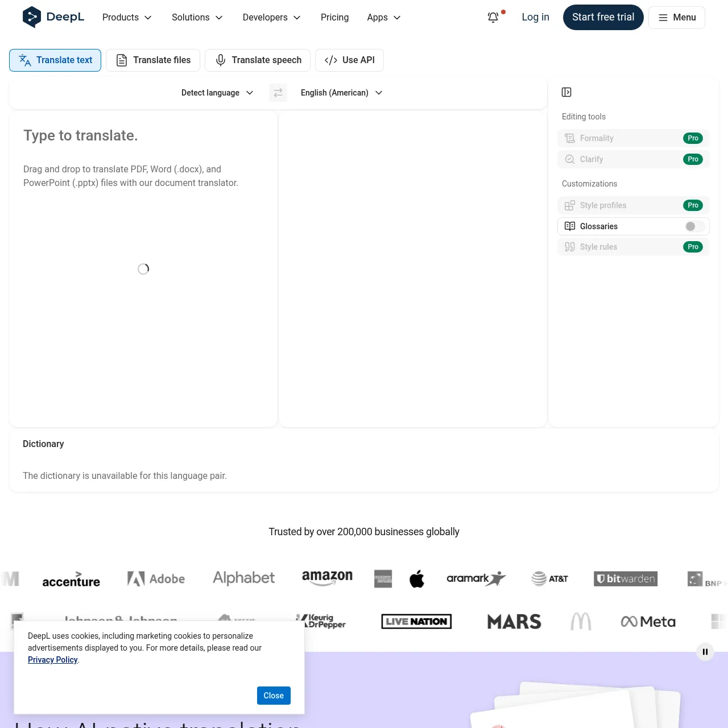Switch to the Translate speech tab
The image size is (728, 728).
[258, 60]
